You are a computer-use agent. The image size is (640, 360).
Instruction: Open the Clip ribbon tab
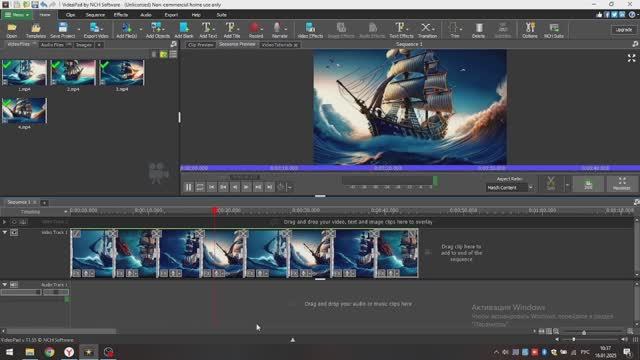coord(71,15)
